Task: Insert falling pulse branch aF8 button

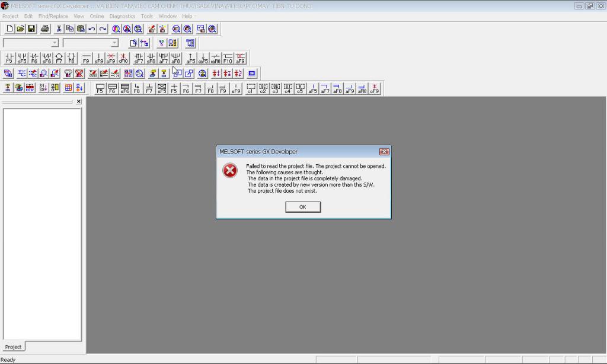Action: [x=175, y=58]
